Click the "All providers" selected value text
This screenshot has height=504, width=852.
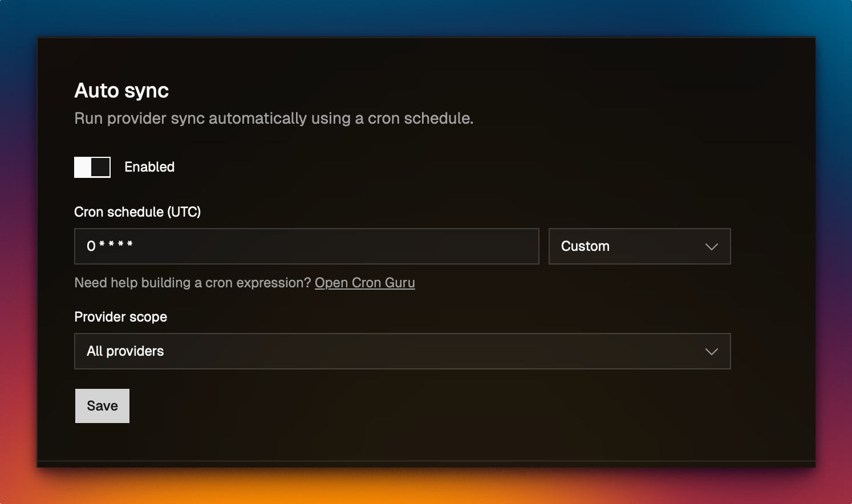[125, 351]
